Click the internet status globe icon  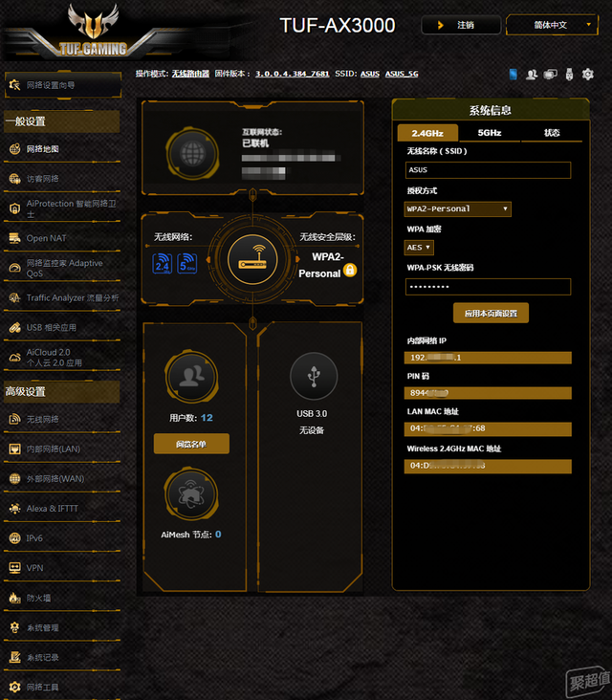tap(192, 154)
